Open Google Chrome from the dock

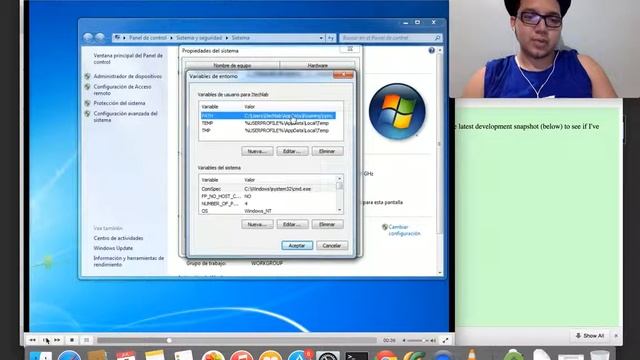point(385,355)
